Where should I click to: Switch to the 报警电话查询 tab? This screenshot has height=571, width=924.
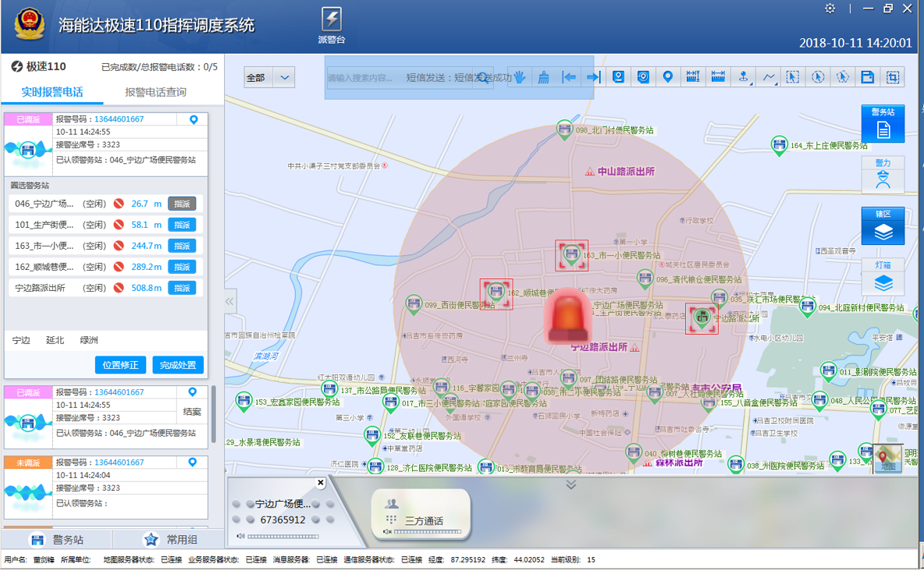point(156,92)
